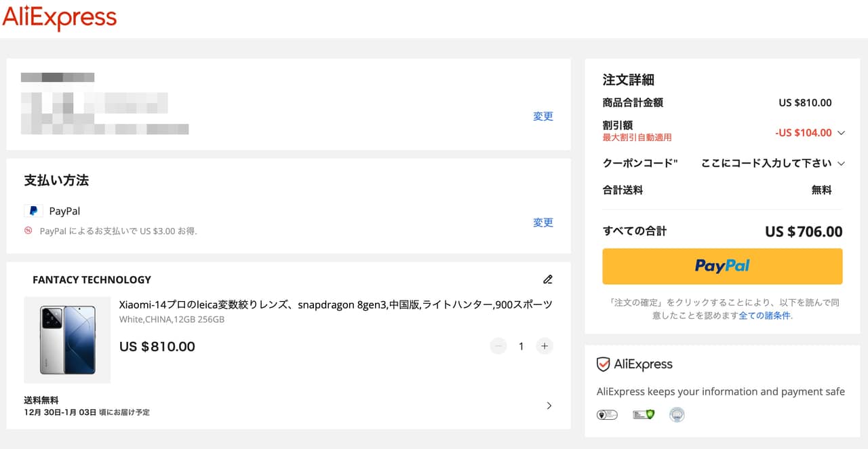
Task: Decrease item quantity with minus button
Action: point(498,347)
